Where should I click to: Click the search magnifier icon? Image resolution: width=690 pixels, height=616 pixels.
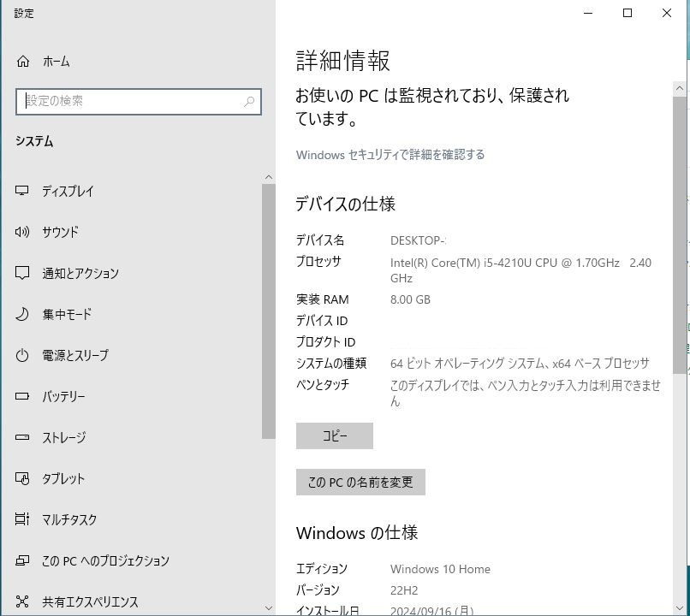coord(249,101)
